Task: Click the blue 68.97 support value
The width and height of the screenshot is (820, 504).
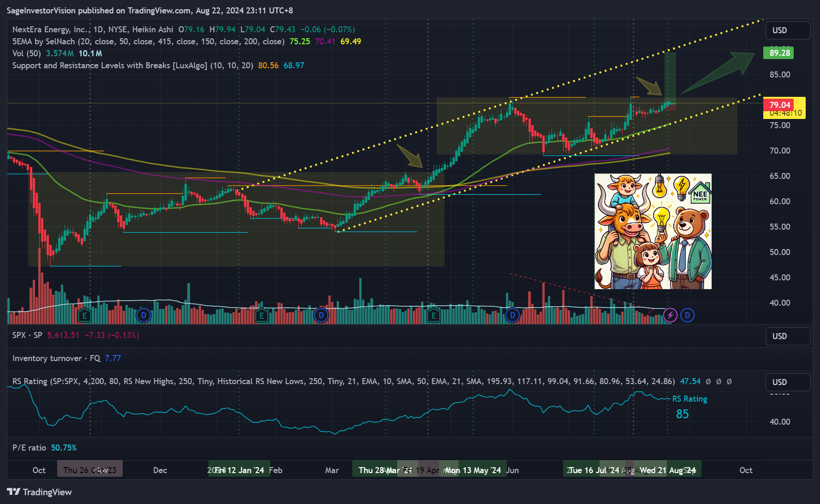Action: click(294, 65)
